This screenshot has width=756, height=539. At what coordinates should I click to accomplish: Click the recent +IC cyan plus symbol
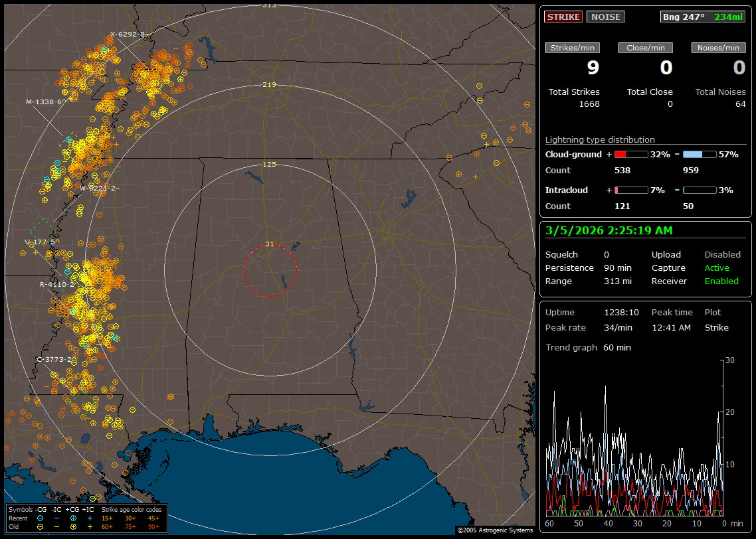pyautogui.click(x=90, y=518)
